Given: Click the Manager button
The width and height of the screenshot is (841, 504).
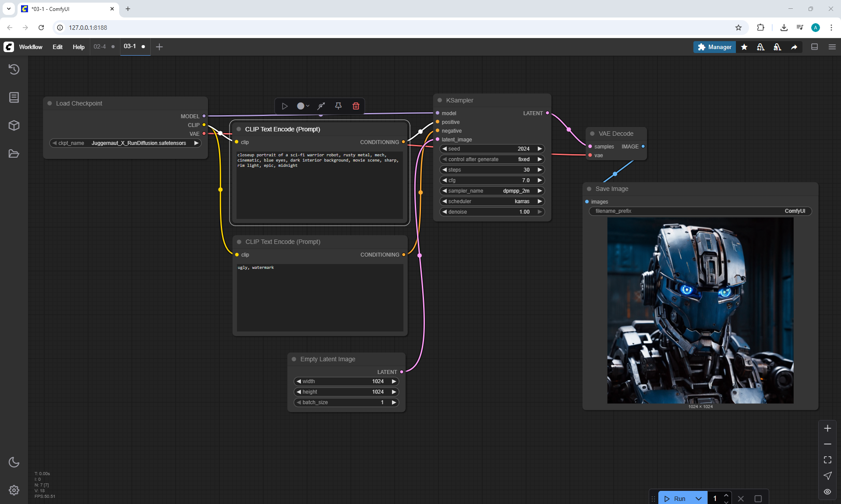Looking at the screenshot, I should point(714,47).
